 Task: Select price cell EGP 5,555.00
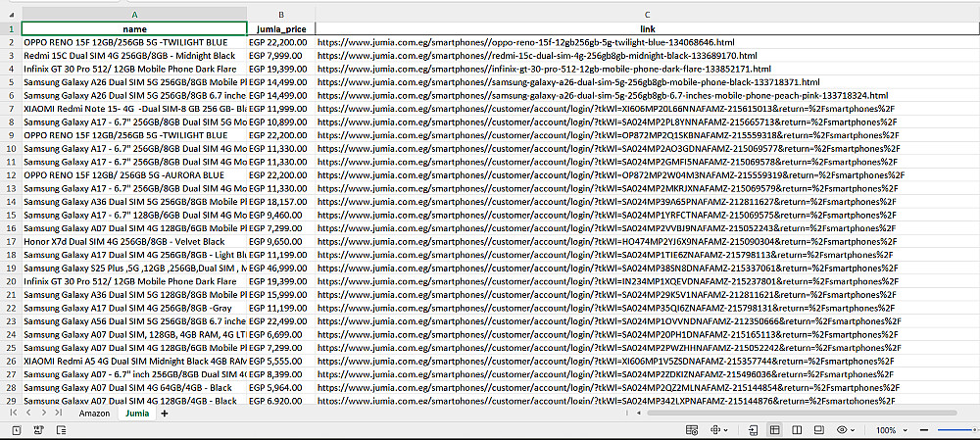click(x=281, y=361)
